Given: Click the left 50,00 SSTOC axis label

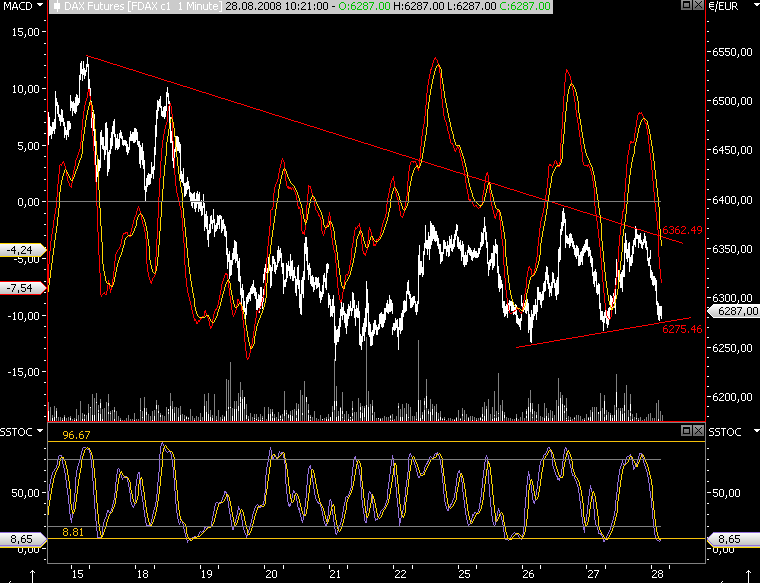Looking at the screenshot, I should [26, 493].
